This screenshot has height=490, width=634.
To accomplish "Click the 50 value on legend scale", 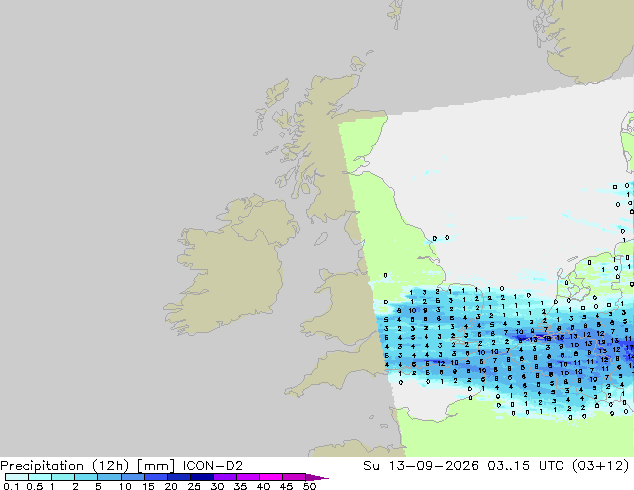I will click(309, 486).
